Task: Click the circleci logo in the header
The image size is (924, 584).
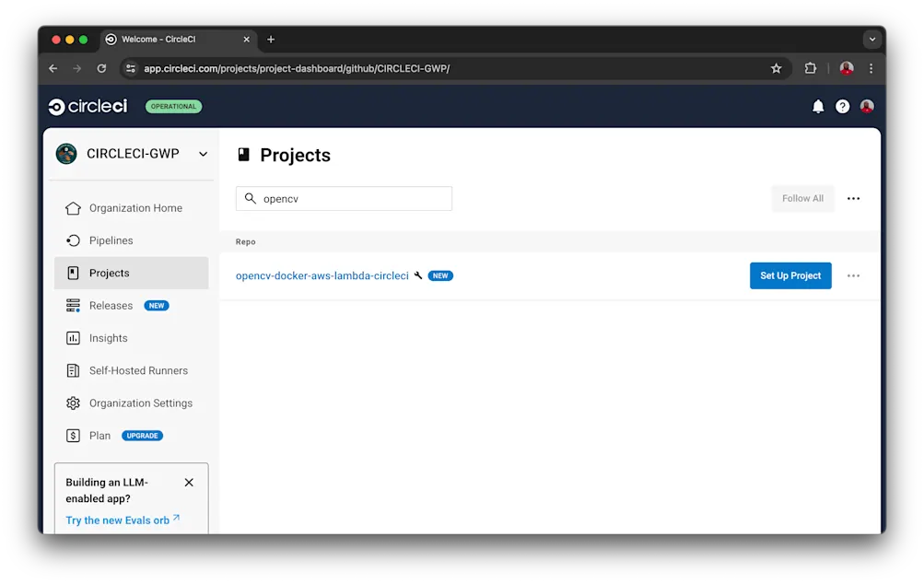Action: 87,106
